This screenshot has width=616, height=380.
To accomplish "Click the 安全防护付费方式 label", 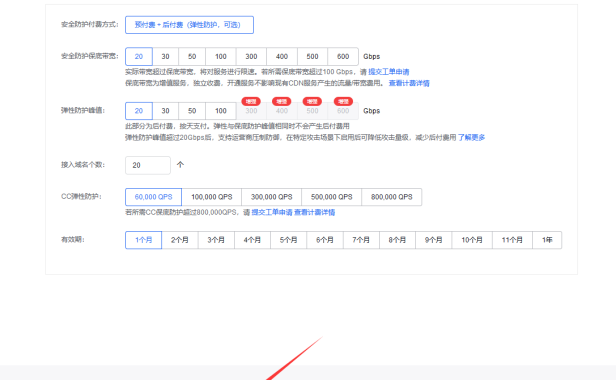I will coord(90,24).
